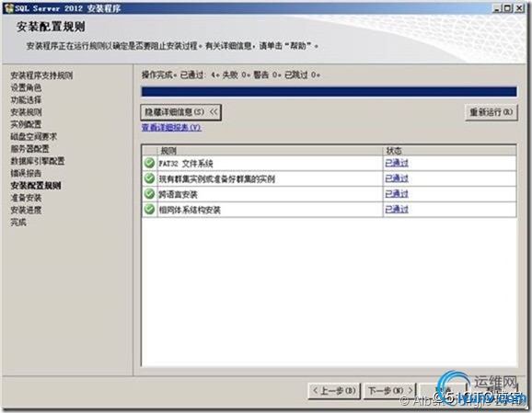Click the 规则 column header
This screenshot has height=413, width=532.
270,151
